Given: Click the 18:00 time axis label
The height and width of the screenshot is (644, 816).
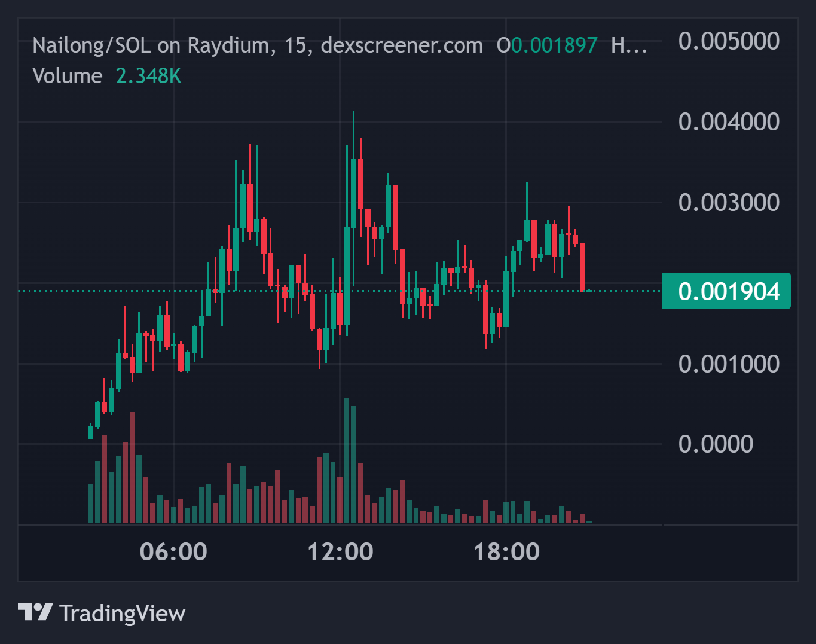Looking at the screenshot, I should point(506,551).
